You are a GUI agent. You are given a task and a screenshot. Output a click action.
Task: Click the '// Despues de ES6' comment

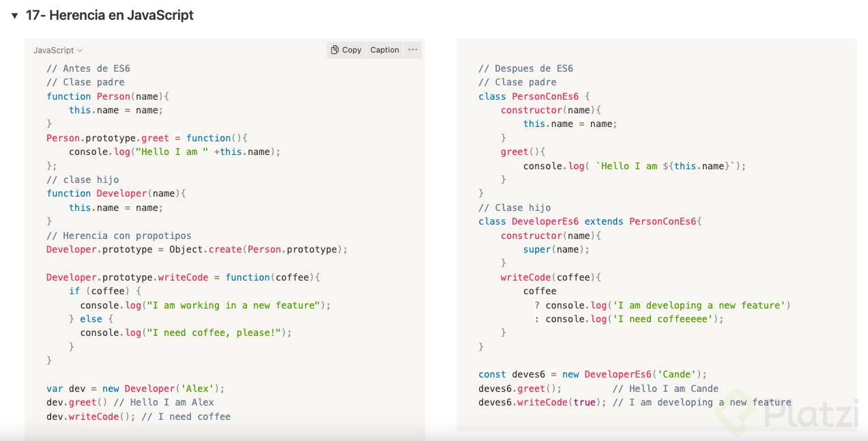click(x=525, y=68)
